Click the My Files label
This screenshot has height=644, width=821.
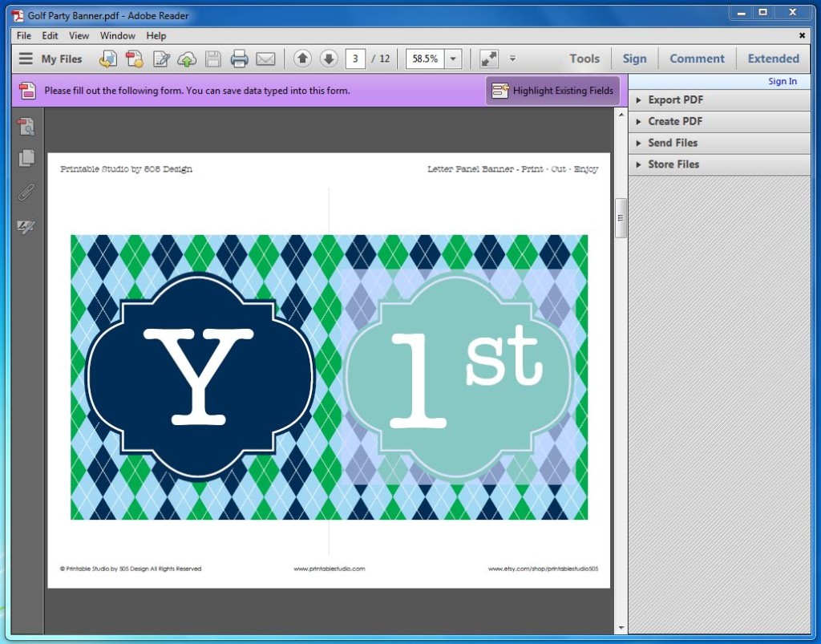pos(62,59)
